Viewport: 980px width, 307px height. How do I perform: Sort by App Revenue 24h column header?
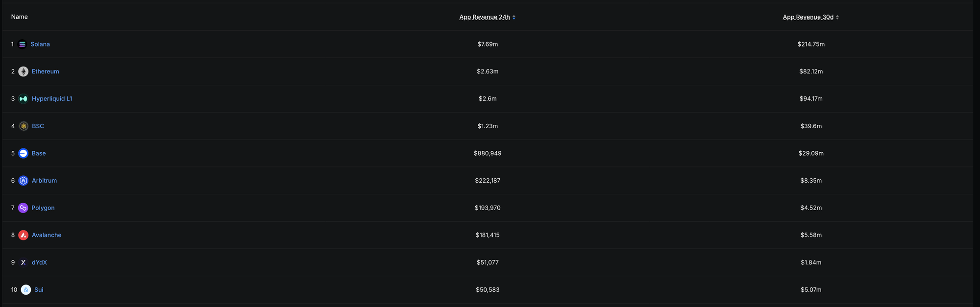pyautogui.click(x=485, y=17)
